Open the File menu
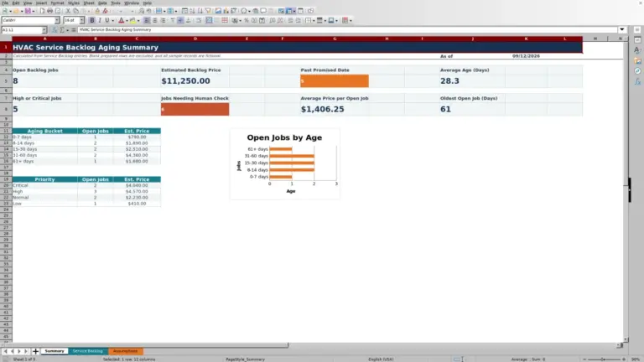 click(5, 3)
